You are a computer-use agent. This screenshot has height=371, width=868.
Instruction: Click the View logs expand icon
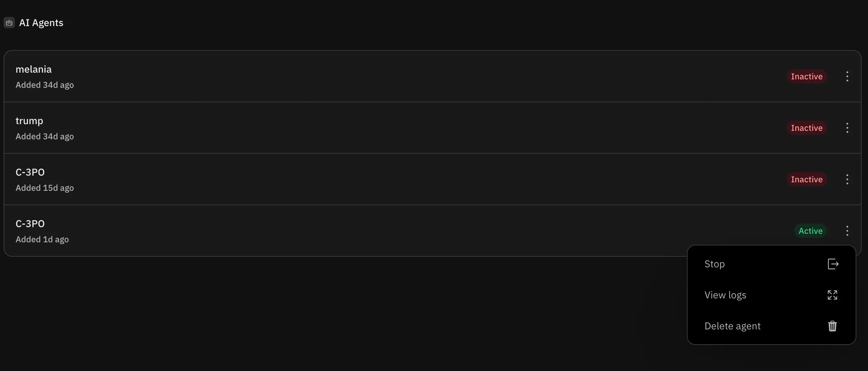tap(832, 295)
